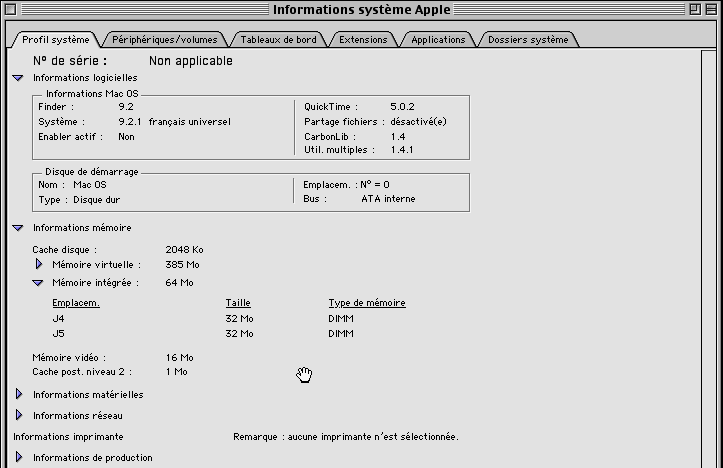The height and width of the screenshot is (468, 723).
Task: Click the Emplacem. Nº = 0 value
Action: click(x=374, y=185)
